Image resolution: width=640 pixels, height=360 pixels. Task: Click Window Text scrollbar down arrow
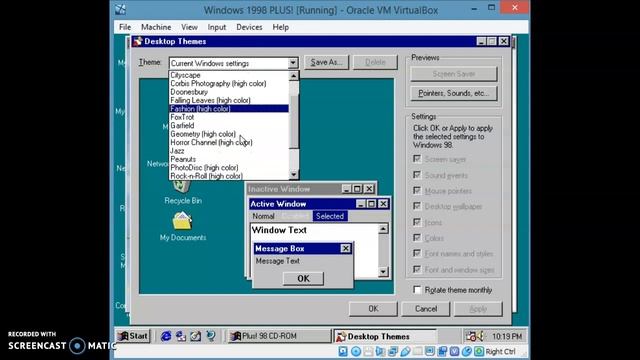pyautogui.click(x=383, y=272)
